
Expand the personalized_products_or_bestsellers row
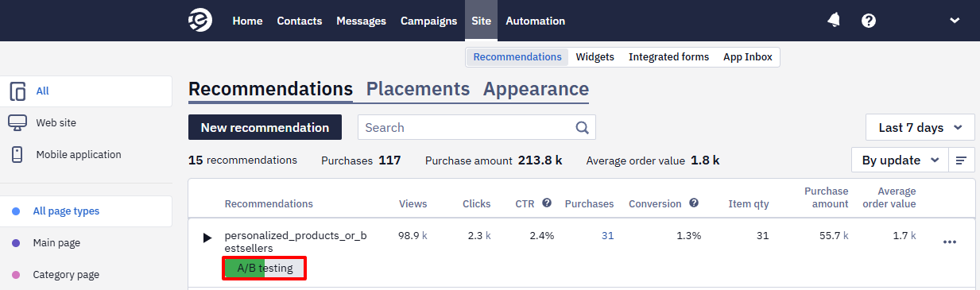pos(207,238)
